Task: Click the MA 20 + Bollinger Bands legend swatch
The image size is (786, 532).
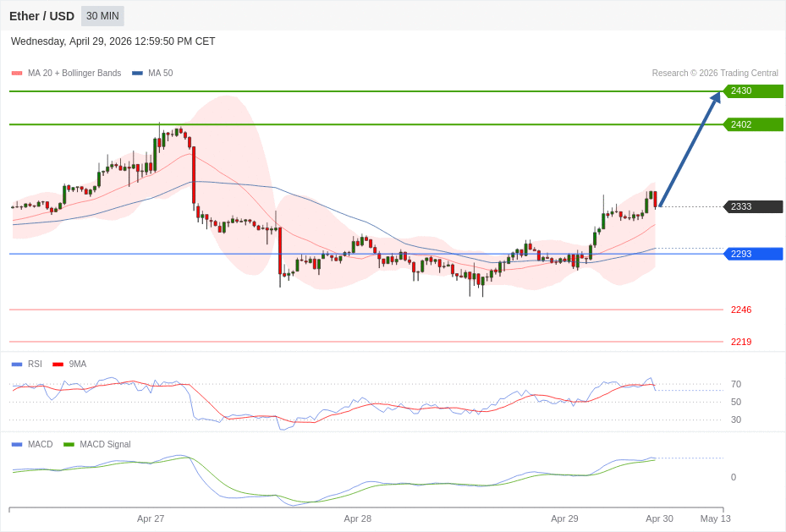Action: coord(17,74)
